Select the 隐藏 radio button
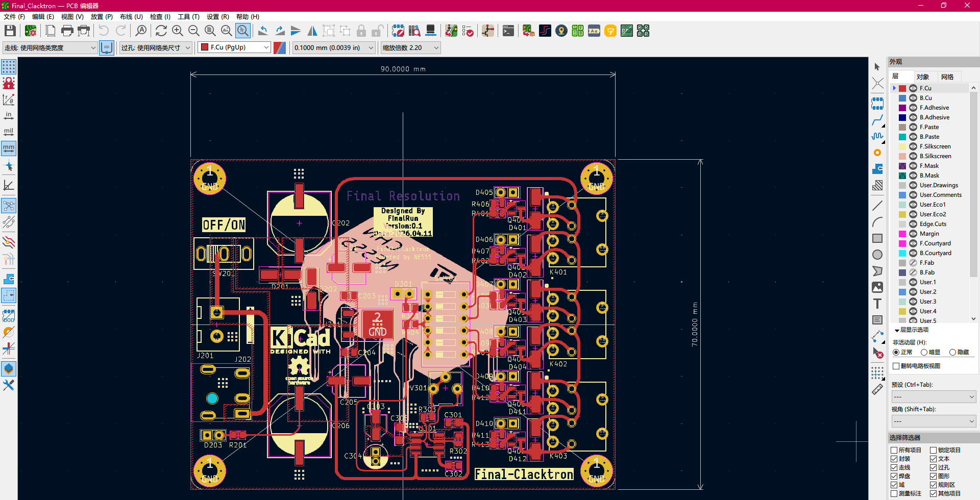 click(952, 353)
